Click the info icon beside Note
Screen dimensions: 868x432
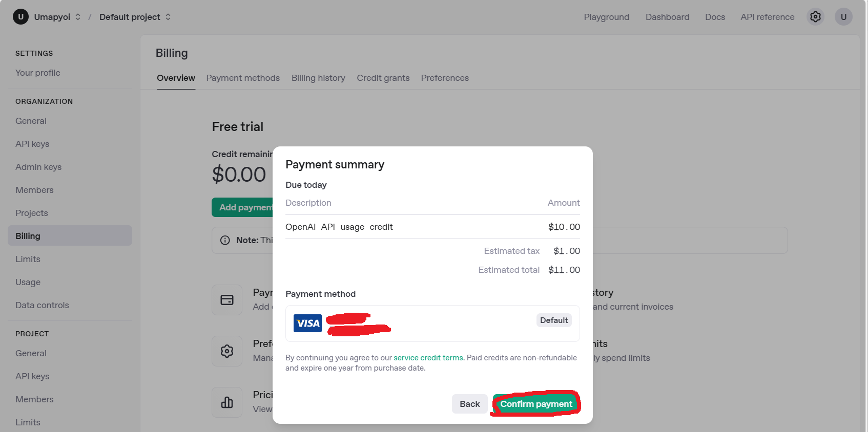click(x=225, y=240)
